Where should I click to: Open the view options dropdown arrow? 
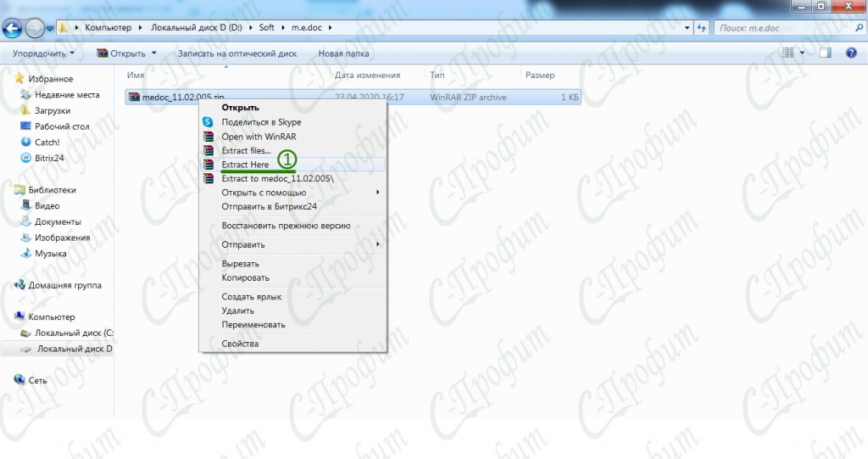pyautogui.click(x=802, y=53)
